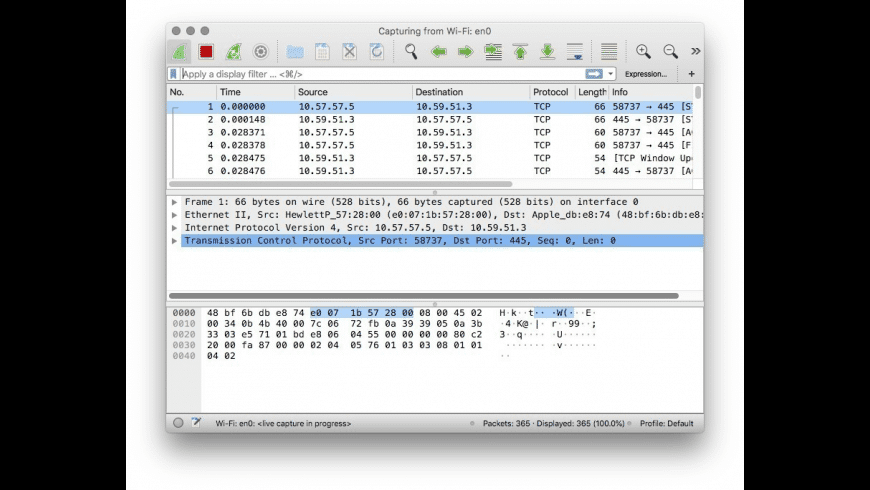The image size is (870, 490).
Task: Add a filter button with plus
Action: tap(691, 74)
